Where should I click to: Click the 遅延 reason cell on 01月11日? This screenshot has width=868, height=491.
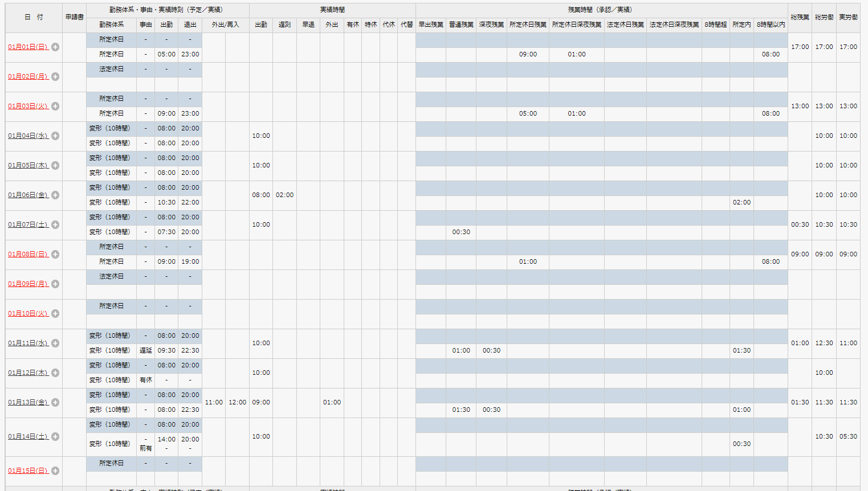(x=145, y=351)
